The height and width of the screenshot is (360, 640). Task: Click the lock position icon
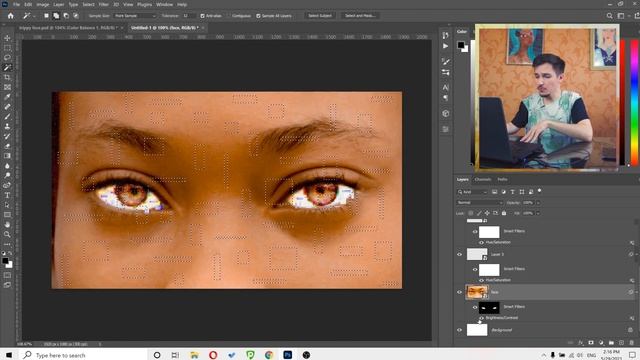pyautogui.click(x=487, y=213)
